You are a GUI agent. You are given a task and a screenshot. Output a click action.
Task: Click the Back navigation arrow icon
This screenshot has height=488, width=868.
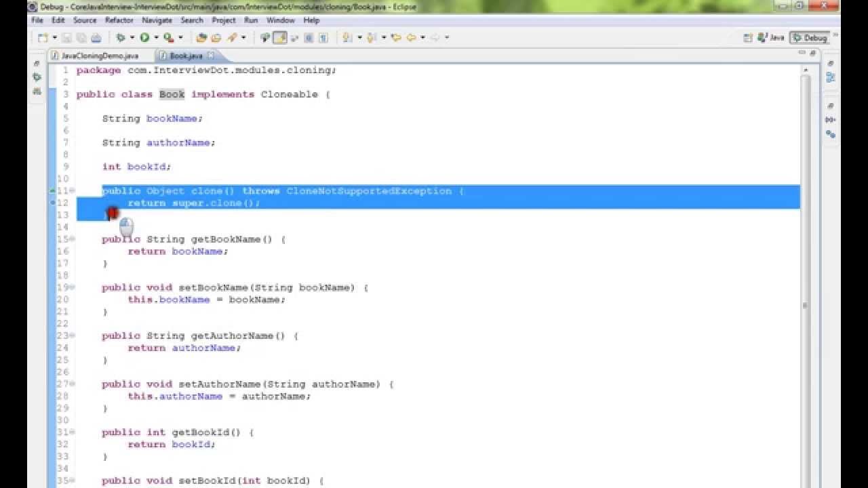pyautogui.click(x=411, y=38)
